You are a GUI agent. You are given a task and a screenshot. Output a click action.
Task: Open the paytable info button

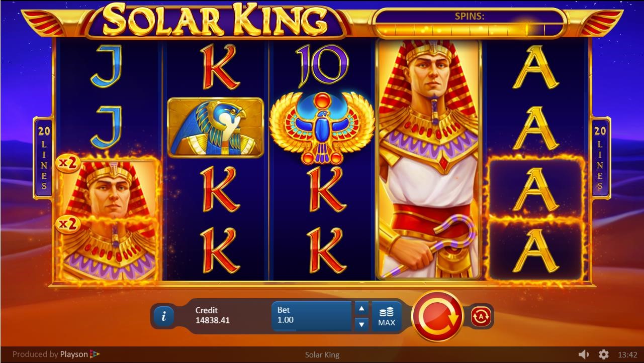164,316
